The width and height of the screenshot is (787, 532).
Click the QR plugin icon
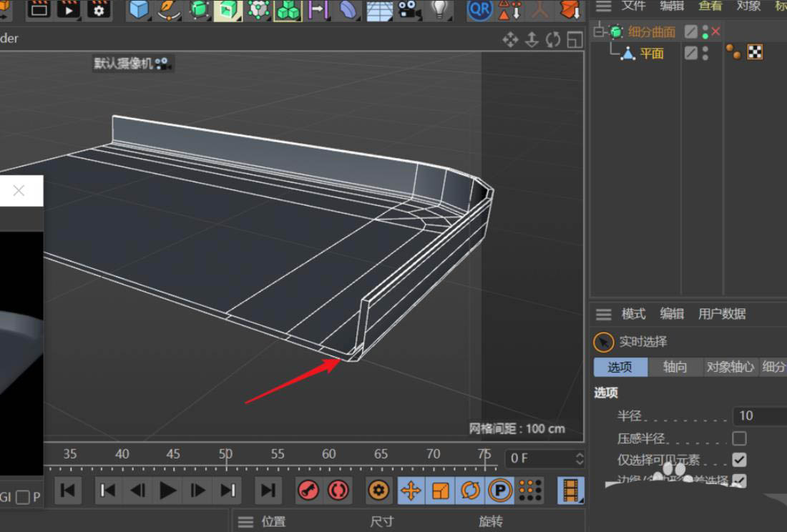tap(479, 9)
